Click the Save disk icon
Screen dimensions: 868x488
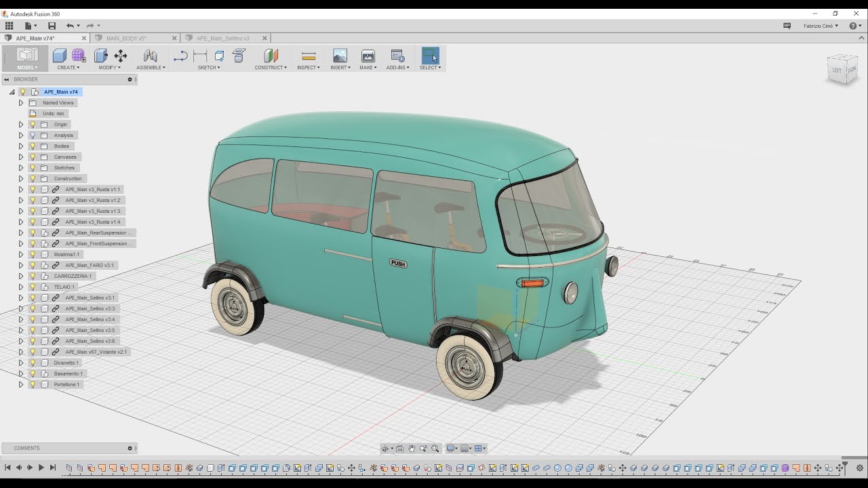(52, 26)
